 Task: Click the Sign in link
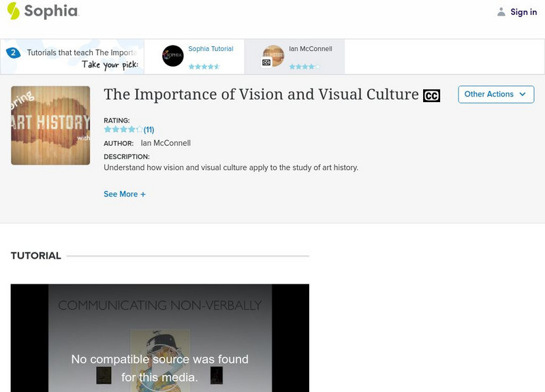pos(523,12)
